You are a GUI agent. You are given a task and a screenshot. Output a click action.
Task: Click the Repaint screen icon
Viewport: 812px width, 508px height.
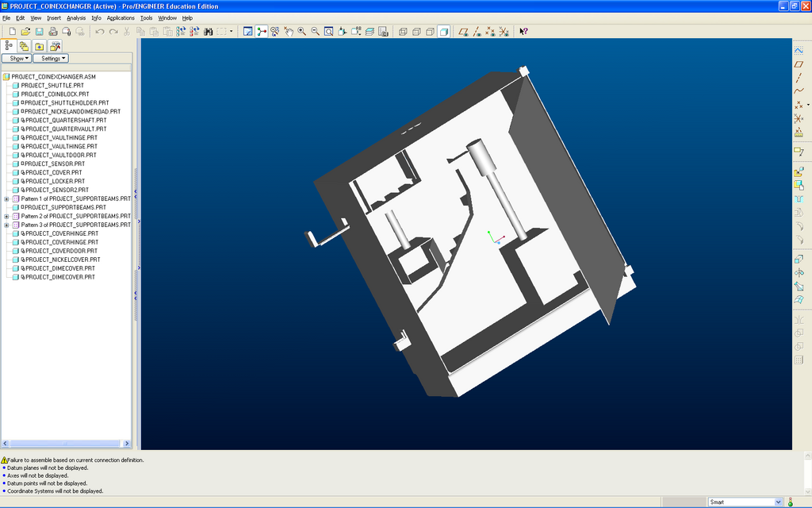click(x=248, y=32)
